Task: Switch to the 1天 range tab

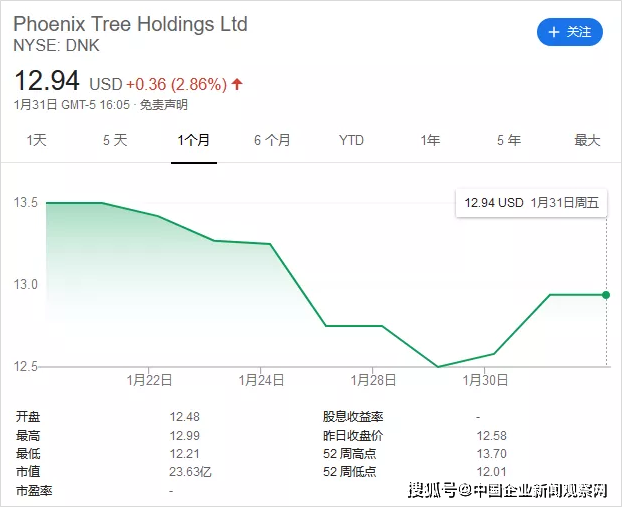Action: coord(36,140)
